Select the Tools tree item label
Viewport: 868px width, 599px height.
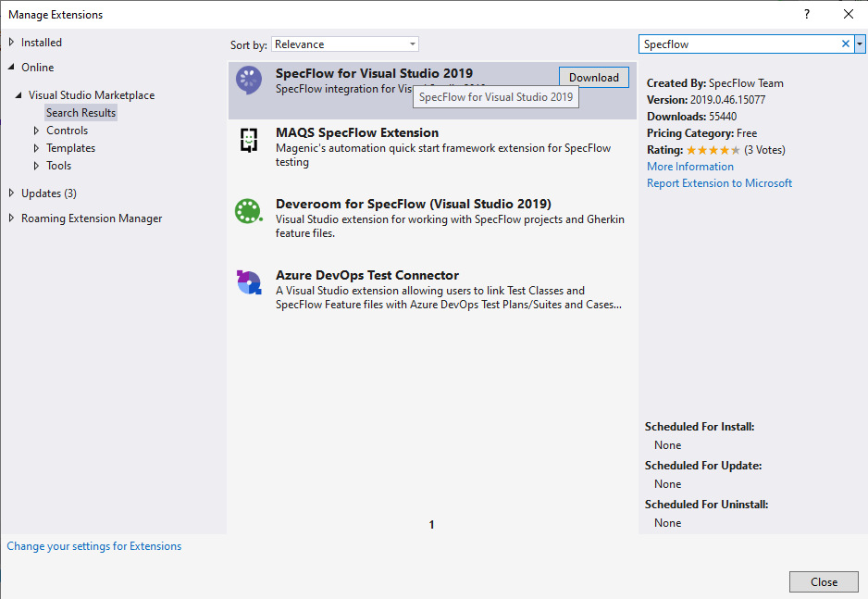[58, 166]
